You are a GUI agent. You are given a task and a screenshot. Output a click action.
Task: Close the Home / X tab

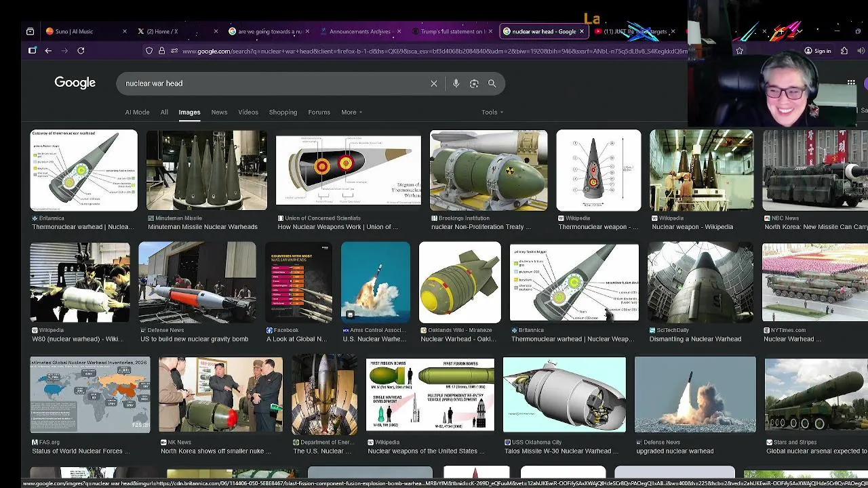pyautogui.click(x=216, y=31)
